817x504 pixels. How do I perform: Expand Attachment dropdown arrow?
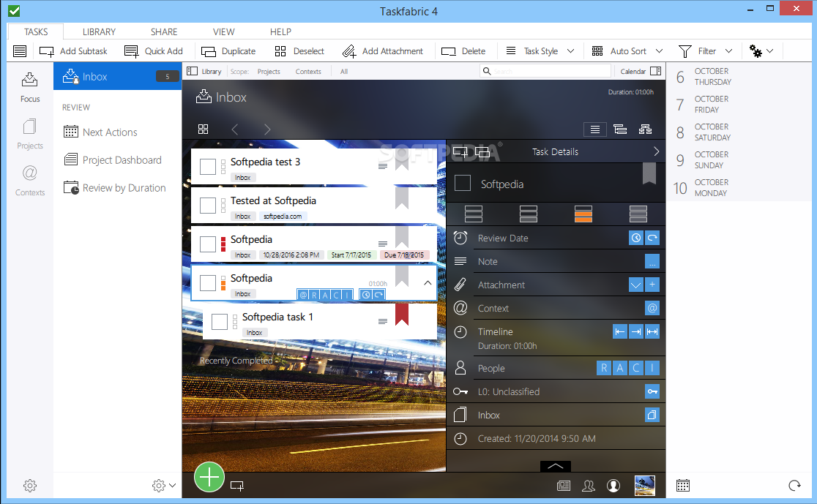(x=635, y=285)
